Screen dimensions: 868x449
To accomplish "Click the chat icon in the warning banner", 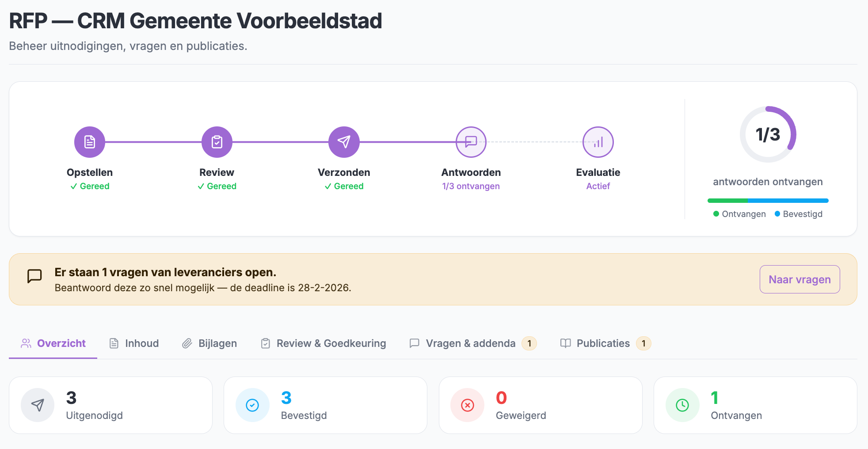I will tap(34, 276).
